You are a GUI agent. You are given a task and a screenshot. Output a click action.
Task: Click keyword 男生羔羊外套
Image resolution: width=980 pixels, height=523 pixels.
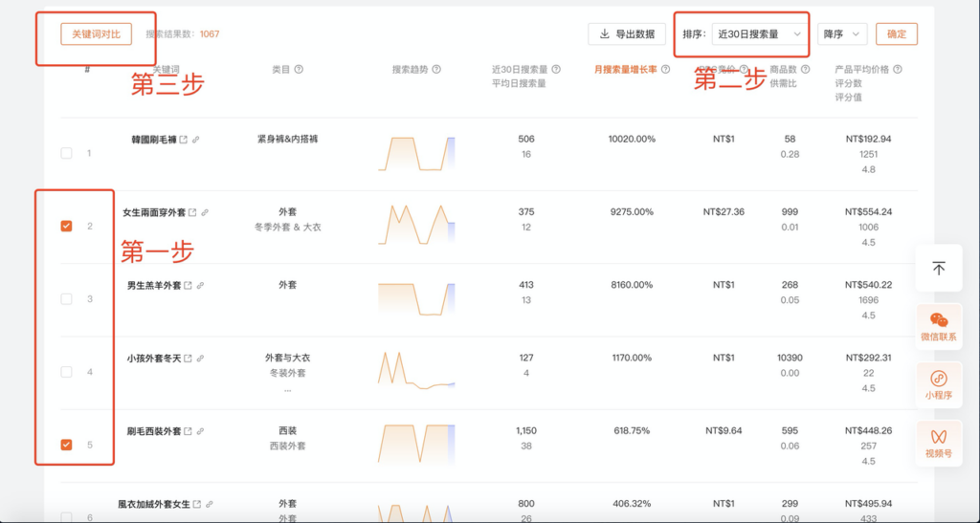pyautogui.click(x=154, y=286)
